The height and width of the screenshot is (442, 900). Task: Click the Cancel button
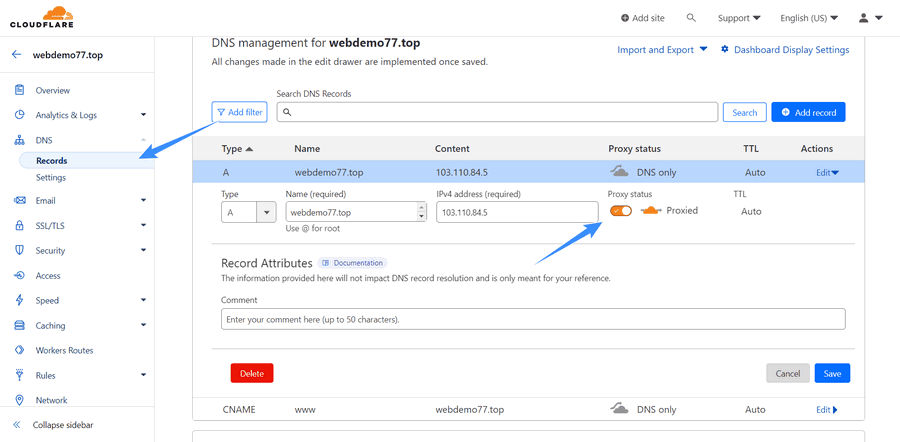coord(788,373)
